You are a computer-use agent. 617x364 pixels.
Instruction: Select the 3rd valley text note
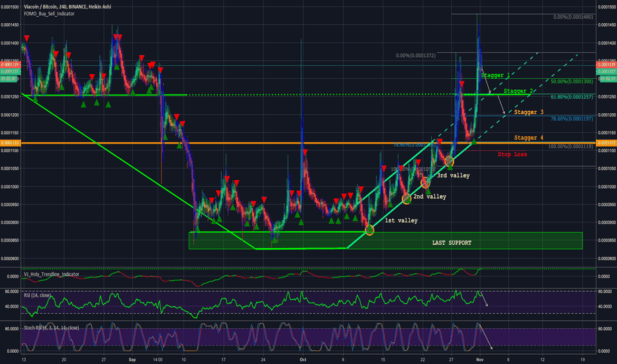point(453,175)
